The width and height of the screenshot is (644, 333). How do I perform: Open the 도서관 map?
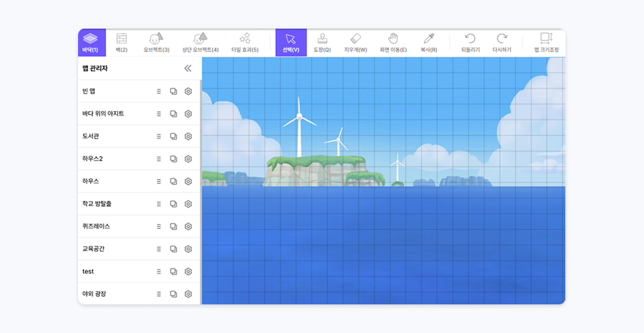(139, 137)
